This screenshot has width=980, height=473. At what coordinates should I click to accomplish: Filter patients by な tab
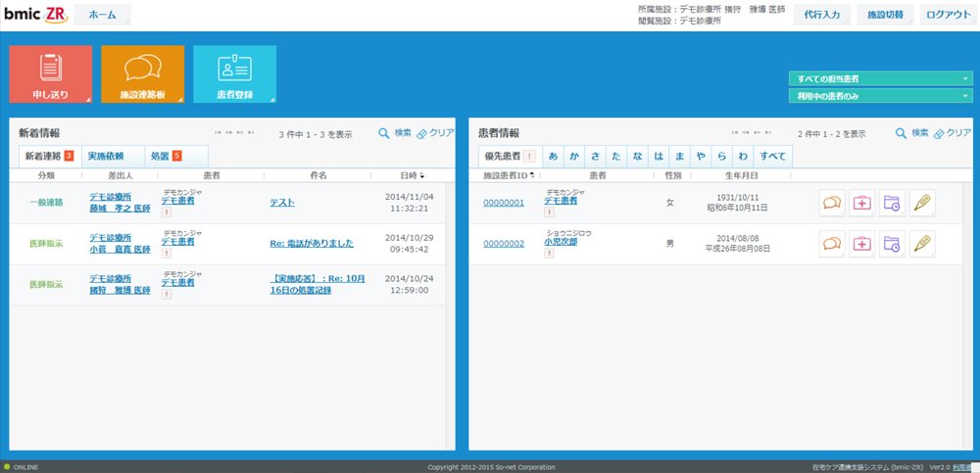coord(638,157)
